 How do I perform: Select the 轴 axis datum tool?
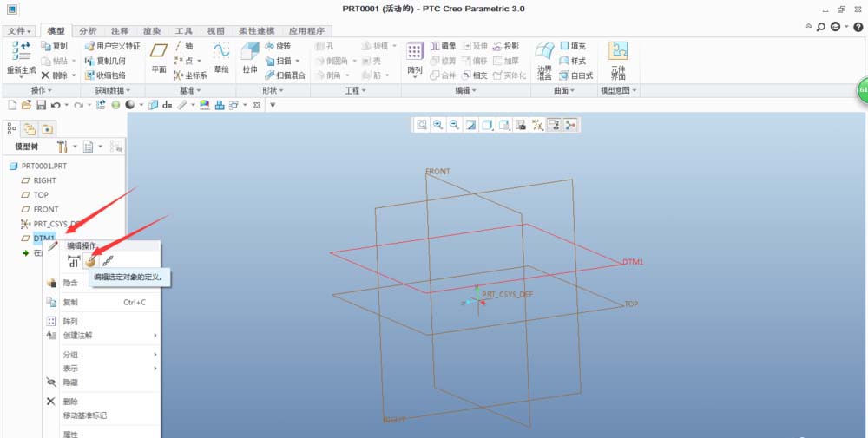[x=184, y=46]
